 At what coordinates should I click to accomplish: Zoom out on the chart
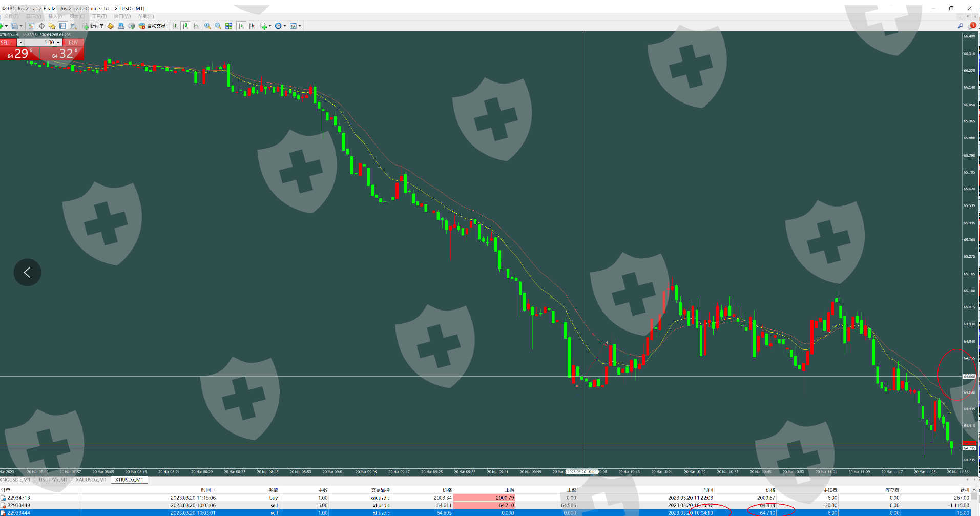(x=218, y=26)
